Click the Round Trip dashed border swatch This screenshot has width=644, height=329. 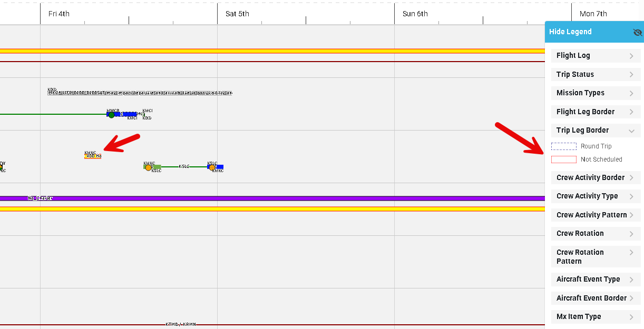click(563, 146)
